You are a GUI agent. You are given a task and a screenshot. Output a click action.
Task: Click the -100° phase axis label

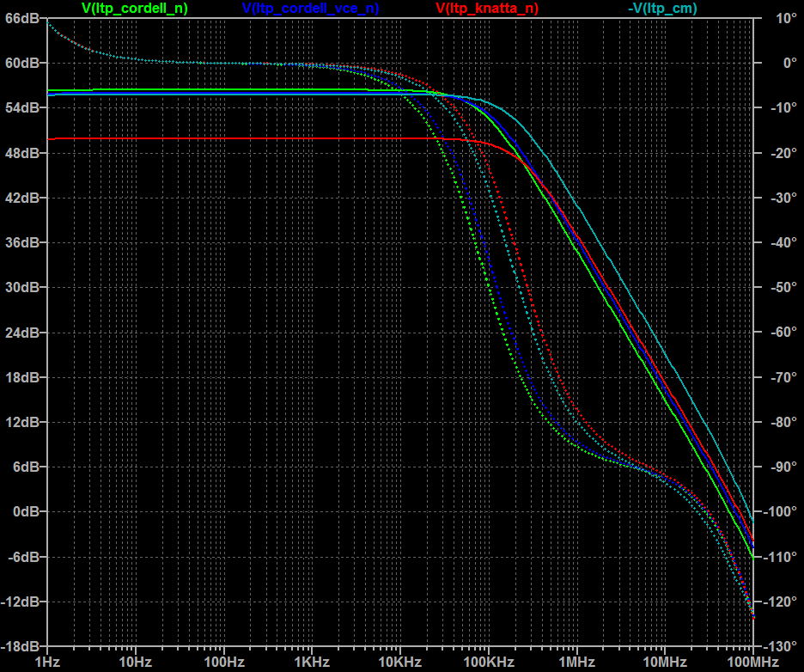[x=782, y=512]
